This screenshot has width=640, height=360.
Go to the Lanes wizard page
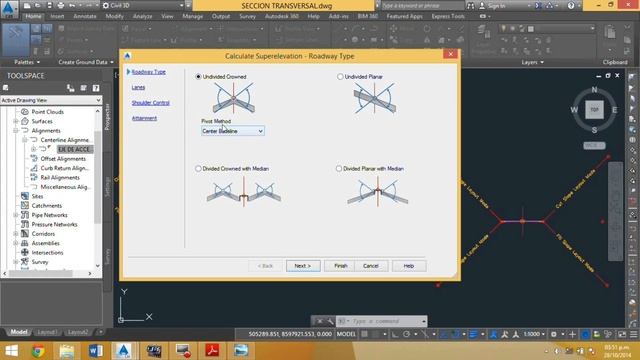[x=138, y=87]
